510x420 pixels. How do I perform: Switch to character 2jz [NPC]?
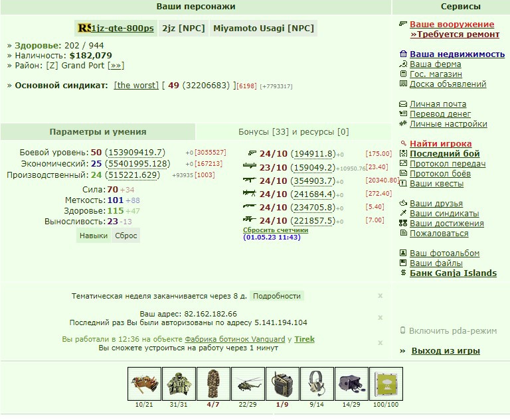184,29
